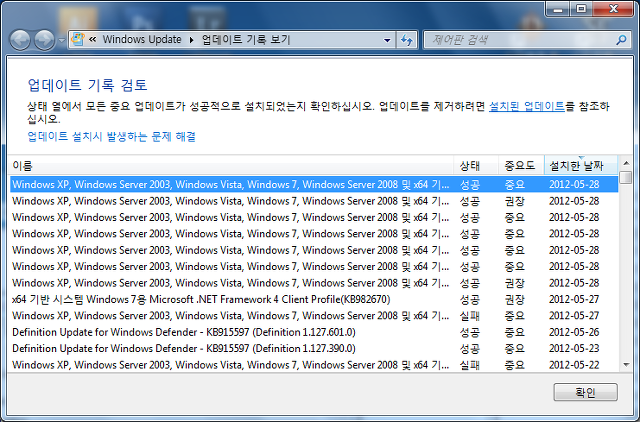The width and height of the screenshot is (640, 422).
Task: Expand the arrow after Windows Update breadcrumb
Action: tap(191, 40)
